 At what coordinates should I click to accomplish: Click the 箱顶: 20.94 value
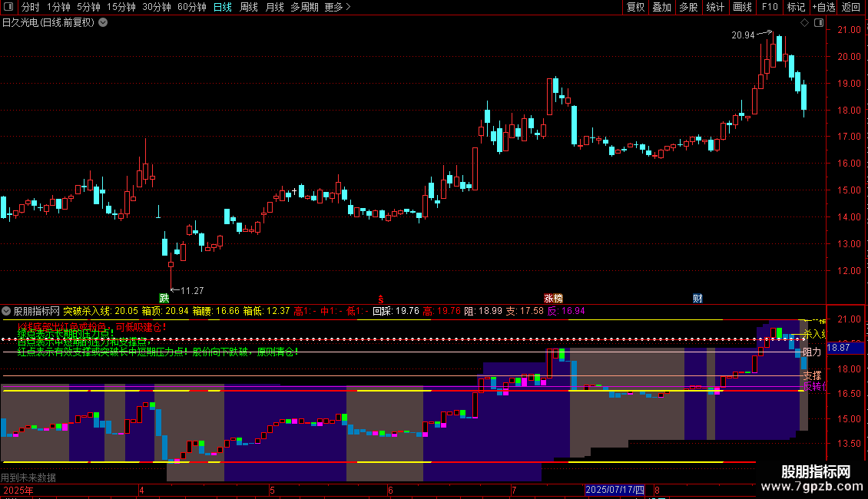click(x=165, y=312)
